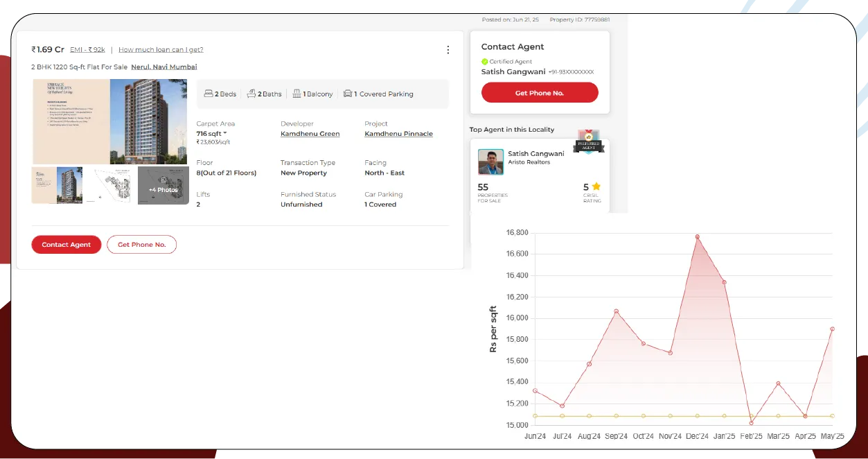This screenshot has height=459, width=868.
Task: Open the Kamdhenu Green developer link
Action: [x=310, y=134]
